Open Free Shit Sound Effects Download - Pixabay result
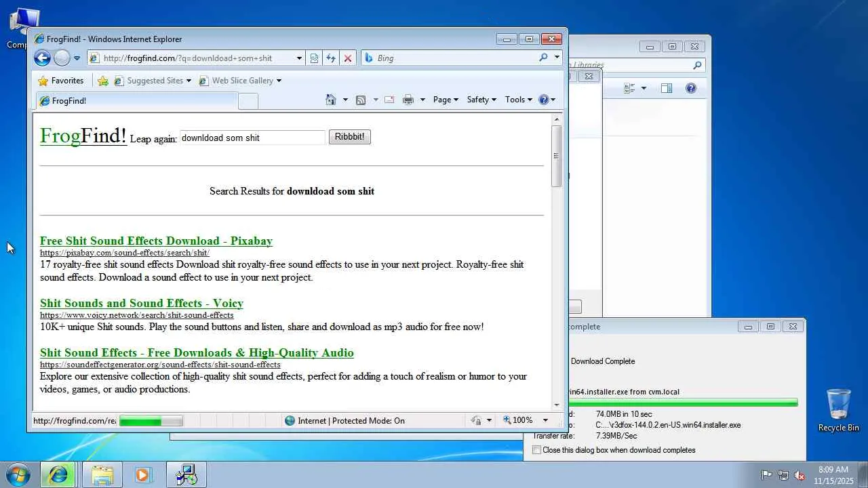The height and width of the screenshot is (488, 868). (x=156, y=241)
